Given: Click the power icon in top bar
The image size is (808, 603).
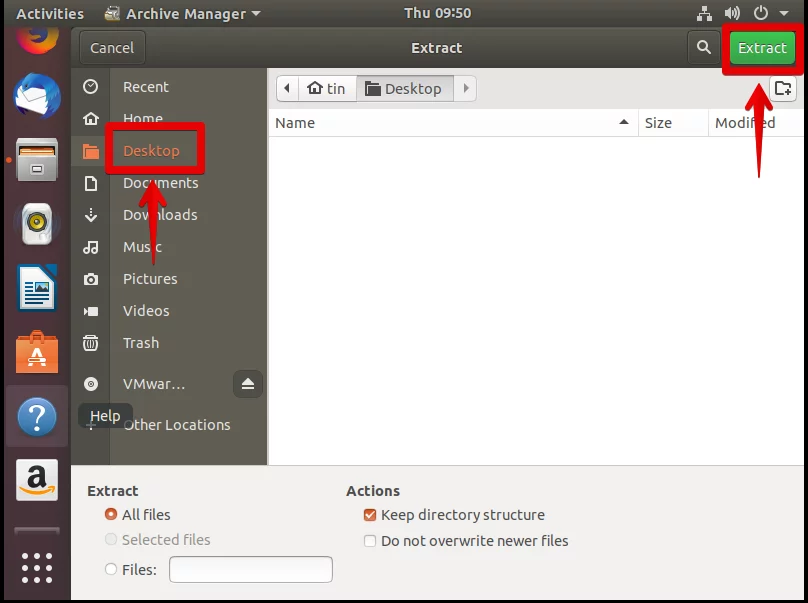Looking at the screenshot, I should (761, 13).
